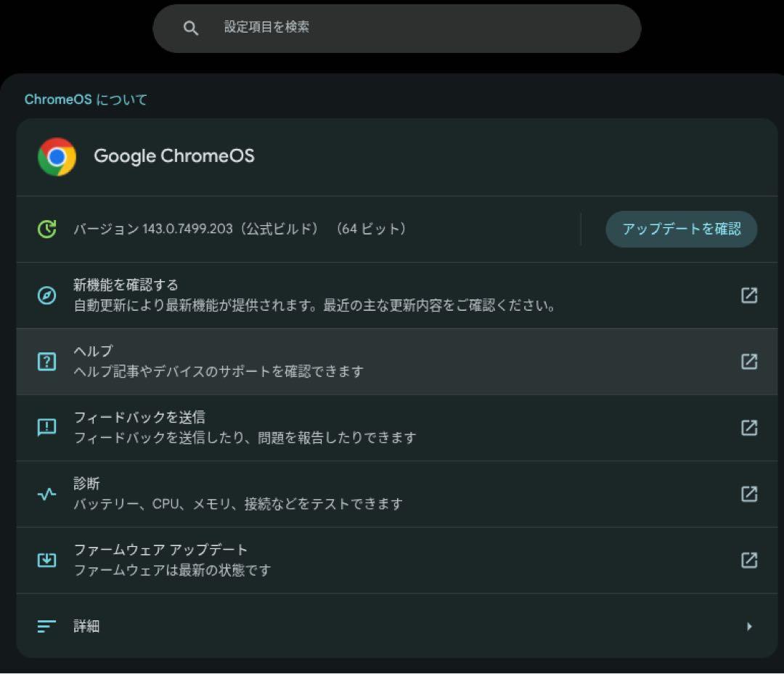Click the Google Chrome logo icon
This screenshot has width=784, height=674.
click(x=57, y=156)
